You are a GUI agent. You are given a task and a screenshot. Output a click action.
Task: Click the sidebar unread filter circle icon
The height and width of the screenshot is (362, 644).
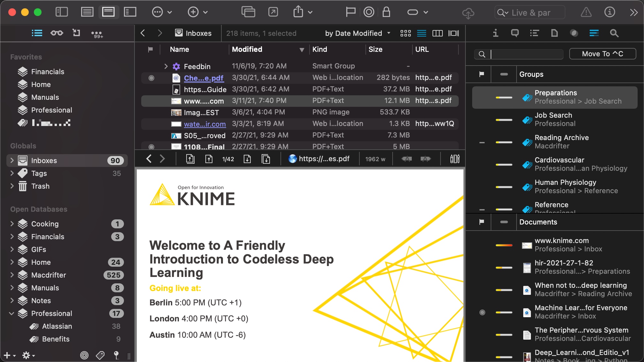tap(84, 355)
